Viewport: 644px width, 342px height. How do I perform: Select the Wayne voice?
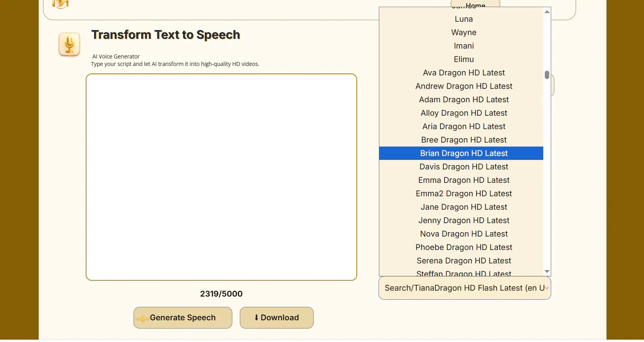coord(461,32)
